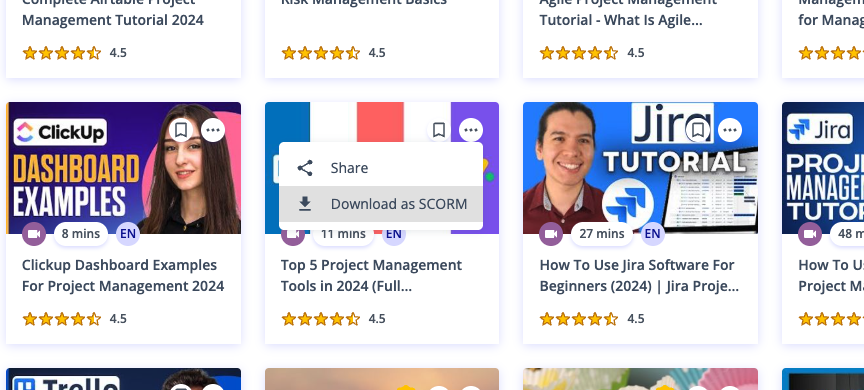Bookmark the Clickup Dashboard Examples card
Screen dimensions: 864x390
click(181, 131)
